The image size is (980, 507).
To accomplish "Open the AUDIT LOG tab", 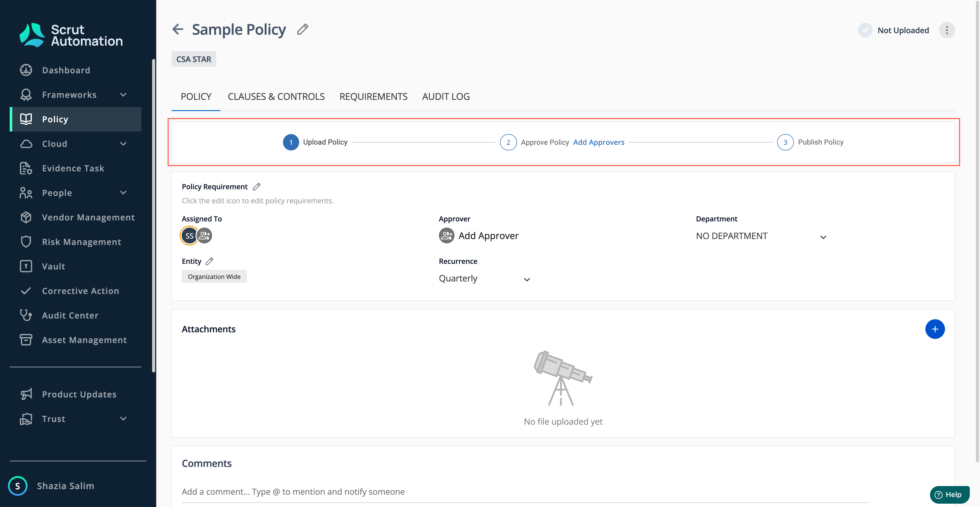I will [446, 97].
